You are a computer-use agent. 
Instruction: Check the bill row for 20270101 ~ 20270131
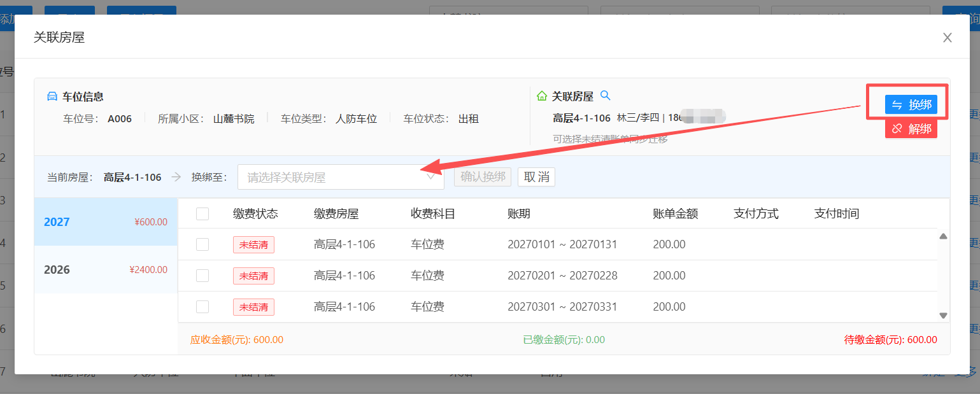(x=202, y=244)
